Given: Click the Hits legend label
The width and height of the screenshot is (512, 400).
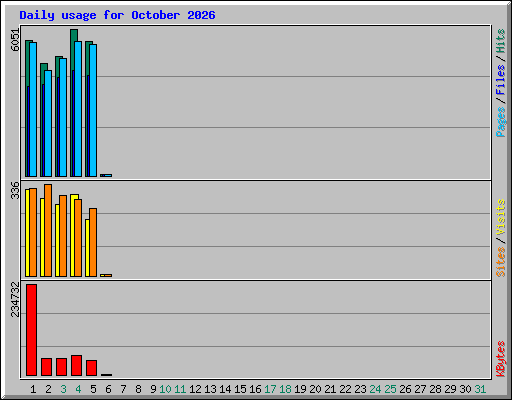Looking at the screenshot, I should coord(500,41).
